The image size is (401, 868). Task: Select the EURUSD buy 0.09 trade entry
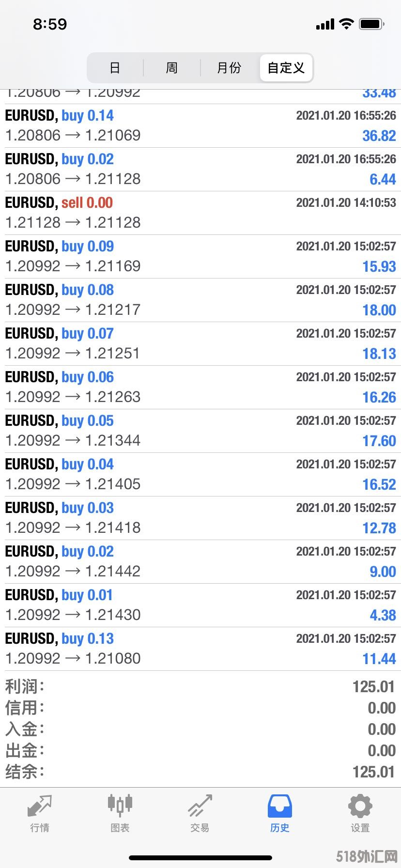(200, 257)
